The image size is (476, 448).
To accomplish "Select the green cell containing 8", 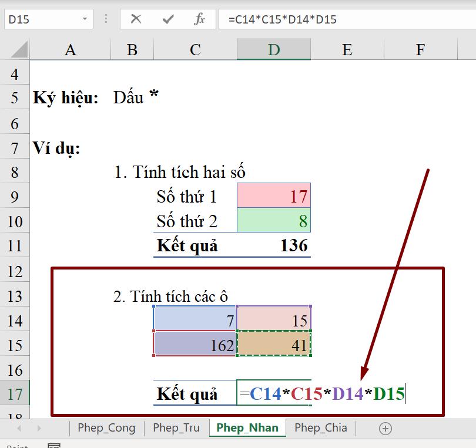I will pyautogui.click(x=273, y=221).
